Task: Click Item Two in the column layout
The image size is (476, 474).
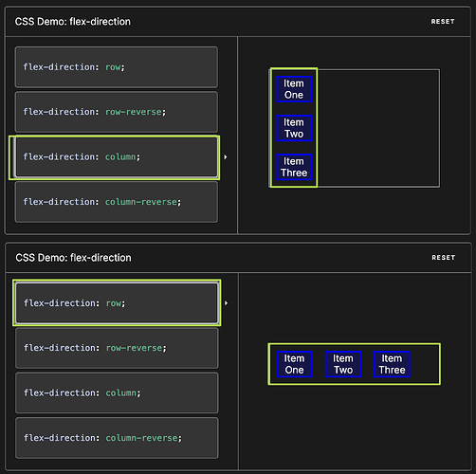Action: click(294, 128)
